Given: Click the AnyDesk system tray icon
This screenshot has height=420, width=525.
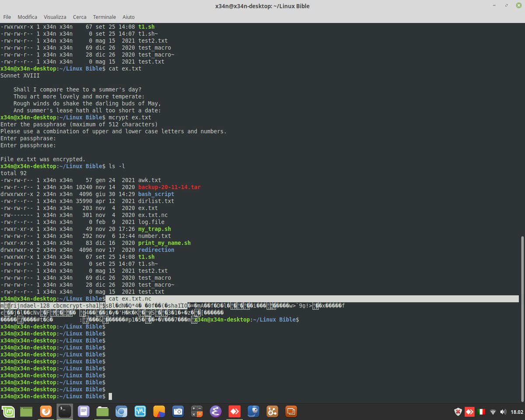Looking at the screenshot, I should point(470,412).
